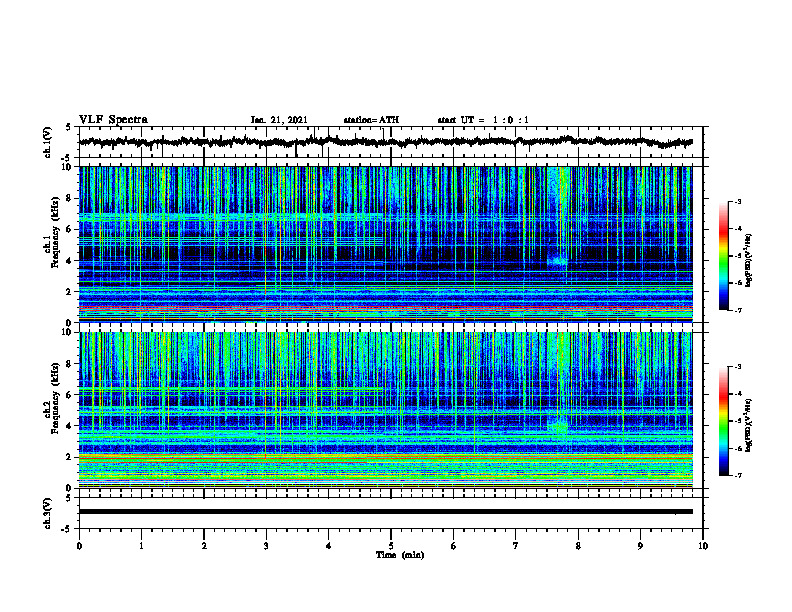Click the ch.1 color bar log(PSD) label
The width and height of the screenshot is (792, 612).
(748, 261)
